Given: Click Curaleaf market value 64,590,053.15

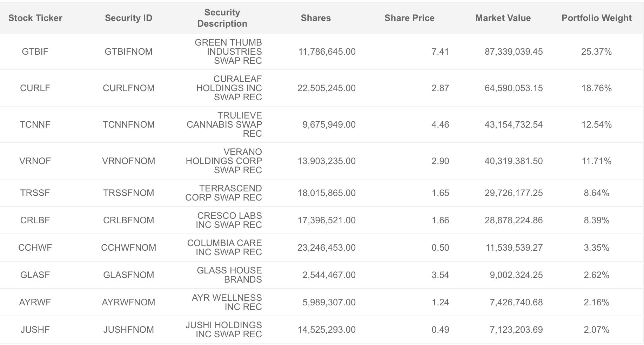Looking at the screenshot, I should click(514, 88).
